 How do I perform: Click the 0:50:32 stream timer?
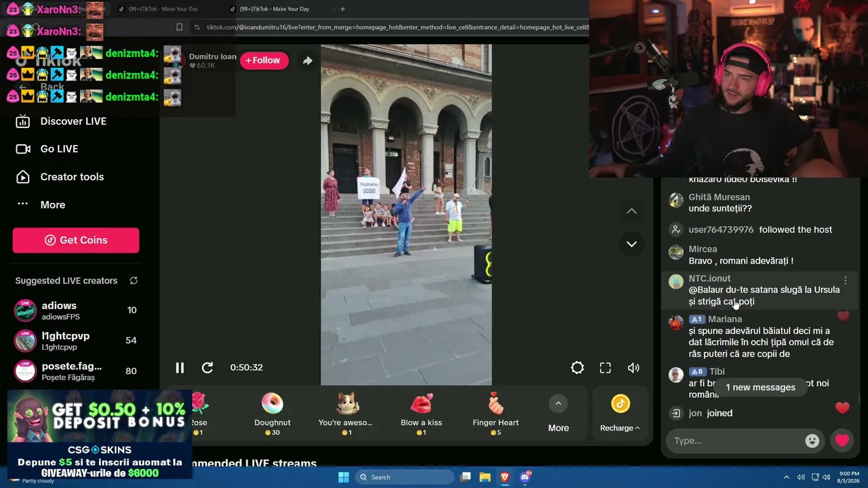tap(246, 367)
